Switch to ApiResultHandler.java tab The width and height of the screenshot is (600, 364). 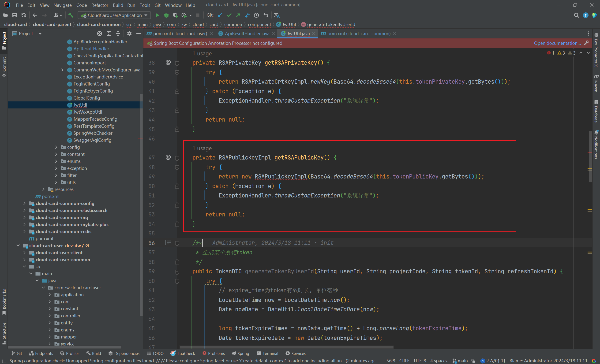coord(247,33)
